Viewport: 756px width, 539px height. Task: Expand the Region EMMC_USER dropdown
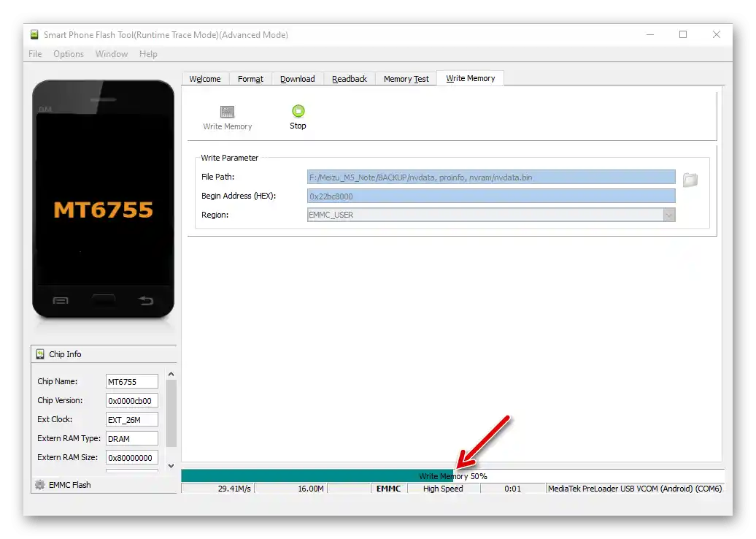(668, 215)
